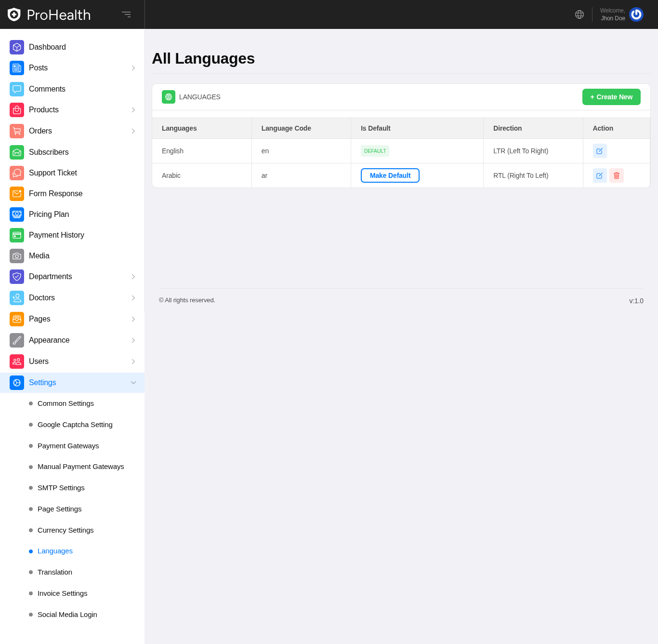
Task: Collapse the Settings menu section
Action: (133, 383)
